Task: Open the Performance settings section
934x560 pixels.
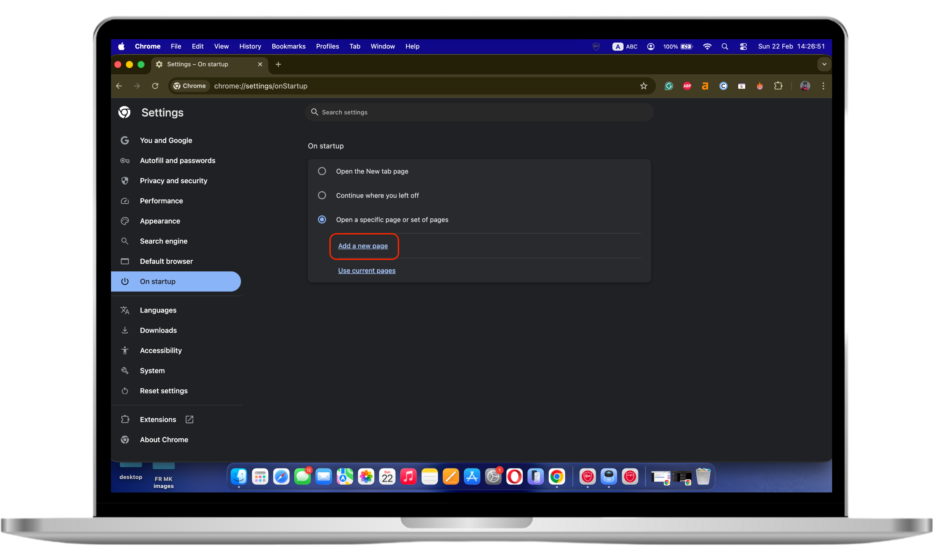Action: point(161,200)
